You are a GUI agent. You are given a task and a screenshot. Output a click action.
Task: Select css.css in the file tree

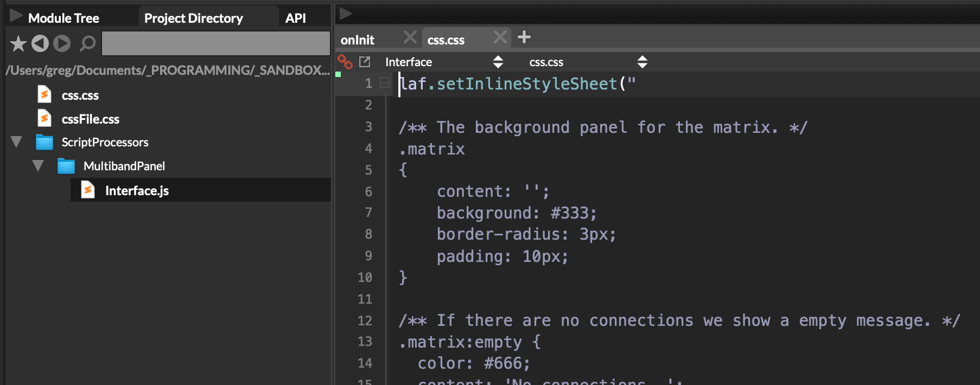80,95
